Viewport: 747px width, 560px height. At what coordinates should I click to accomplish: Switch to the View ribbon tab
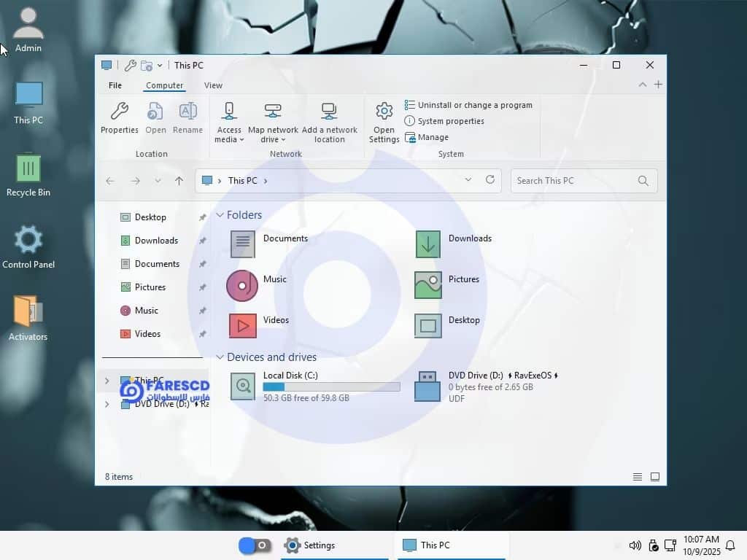[x=213, y=85]
